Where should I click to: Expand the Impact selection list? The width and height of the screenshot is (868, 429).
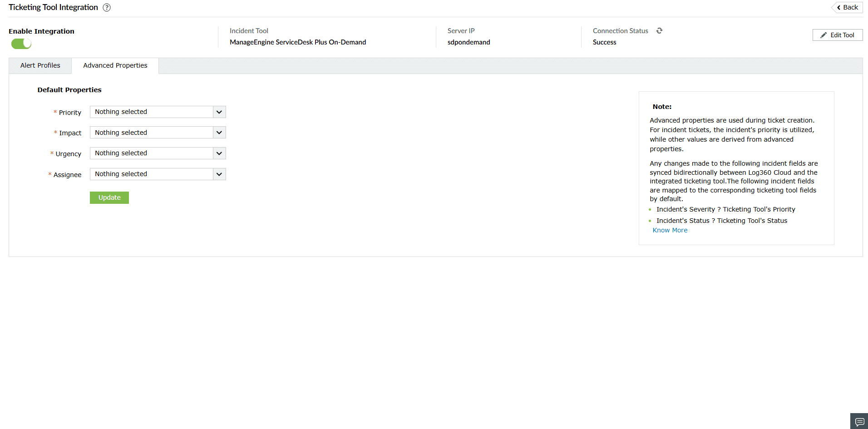(x=219, y=132)
